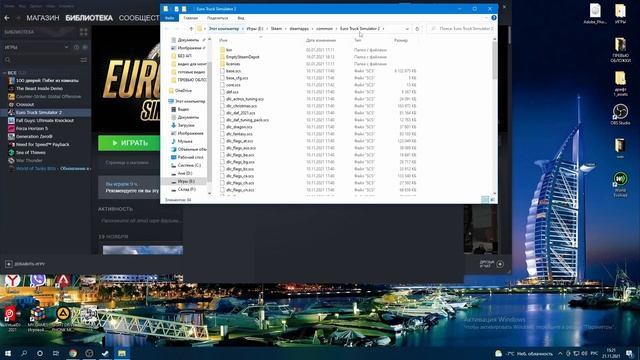Click Explorer help question mark icon

494,18
